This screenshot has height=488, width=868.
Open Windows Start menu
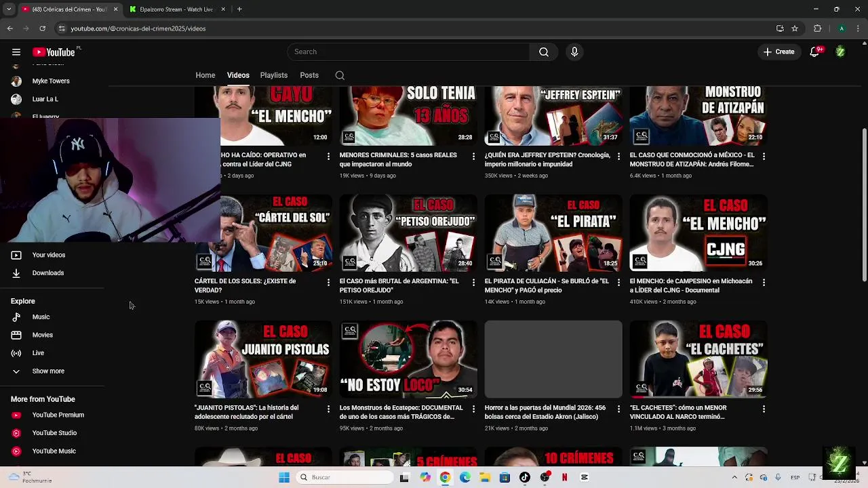click(x=284, y=477)
